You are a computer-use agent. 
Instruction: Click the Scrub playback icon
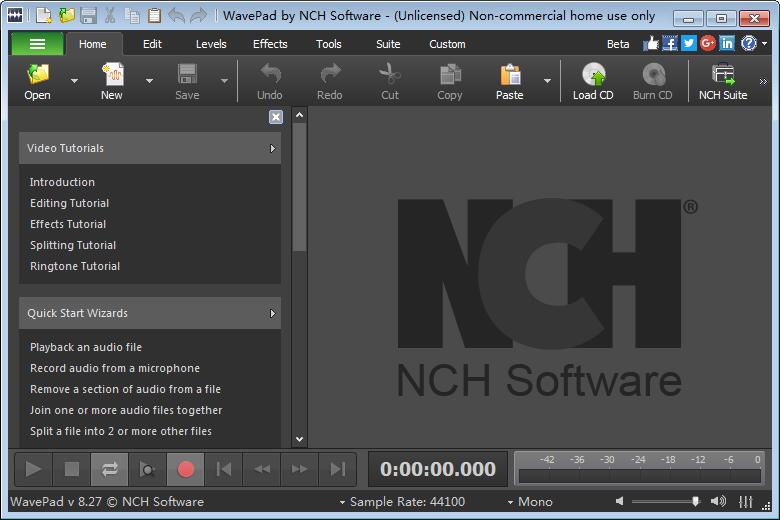[x=147, y=469]
